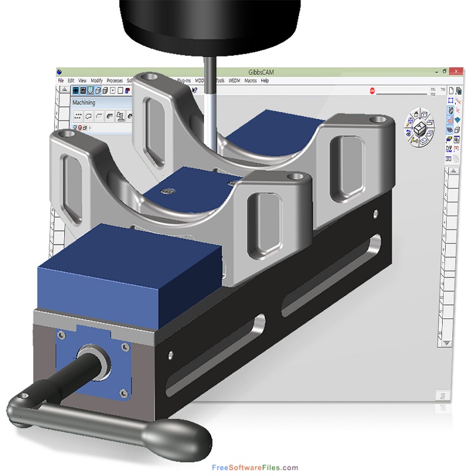
Task: Open the coordinate axes icon in right palette
Action: click(x=458, y=101)
